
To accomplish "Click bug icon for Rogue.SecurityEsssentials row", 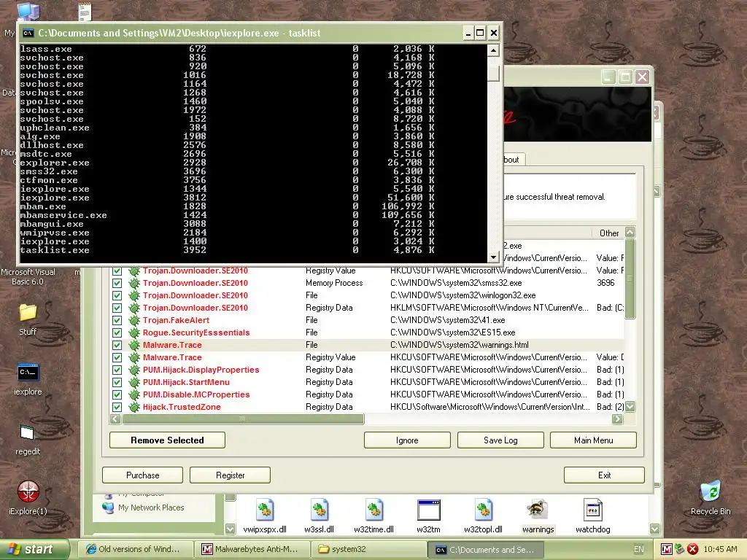I will coord(134,332).
